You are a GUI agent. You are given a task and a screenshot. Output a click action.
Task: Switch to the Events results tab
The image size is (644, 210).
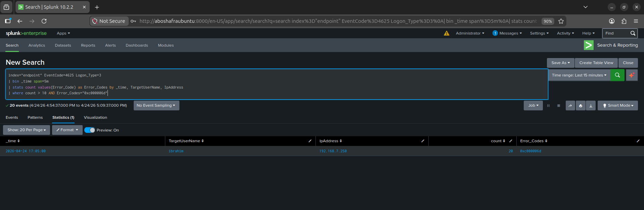[12, 117]
